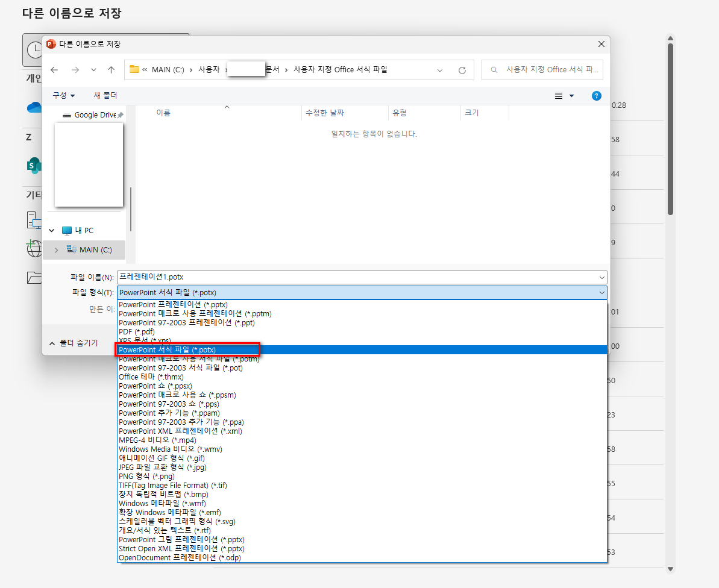Click MAIN (C:) breadcrumb in address bar
Viewport: 719px width, 588px height.
[x=168, y=70]
